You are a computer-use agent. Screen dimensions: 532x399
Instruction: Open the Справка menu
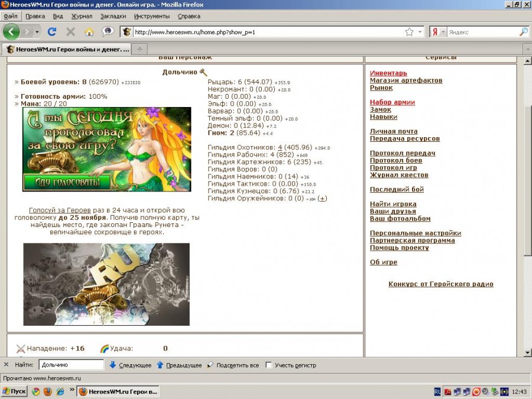pos(189,16)
